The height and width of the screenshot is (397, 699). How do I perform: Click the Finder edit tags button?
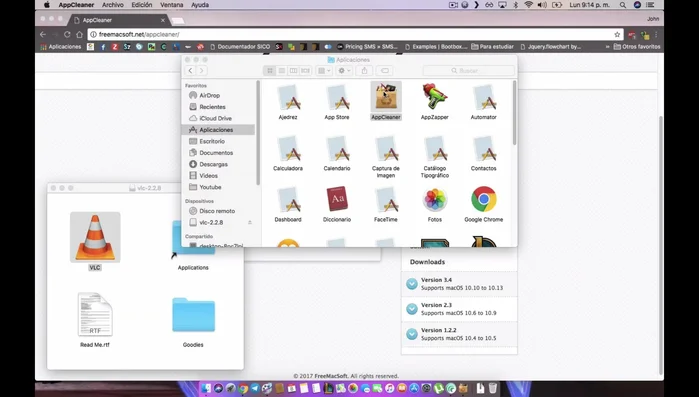[x=385, y=70]
